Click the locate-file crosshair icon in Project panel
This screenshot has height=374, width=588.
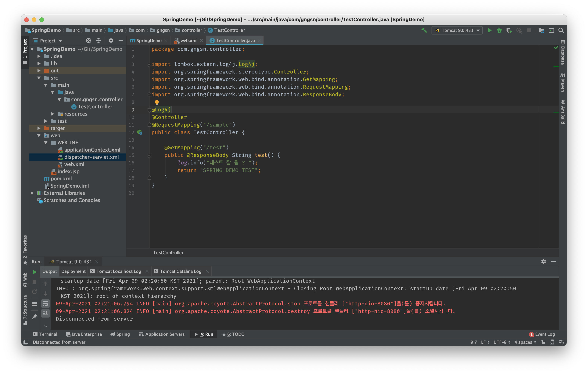tap(89, 41)
